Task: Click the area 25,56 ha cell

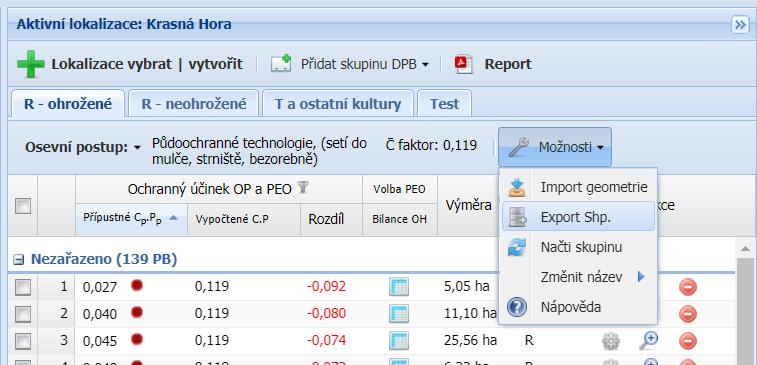Action: pyautogui.click(x=470, y=340)
